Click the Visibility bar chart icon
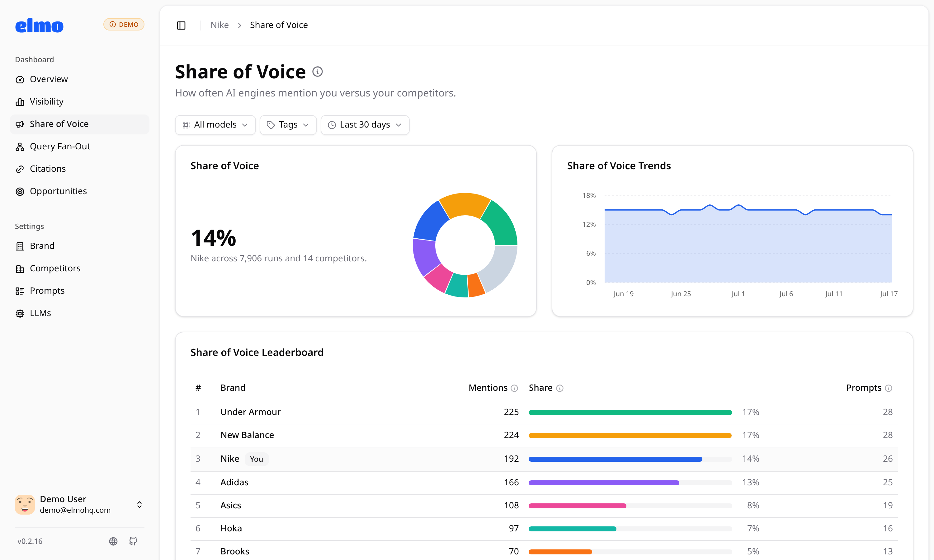The width and height of the screenshot is (934, 560). (20, 102)
